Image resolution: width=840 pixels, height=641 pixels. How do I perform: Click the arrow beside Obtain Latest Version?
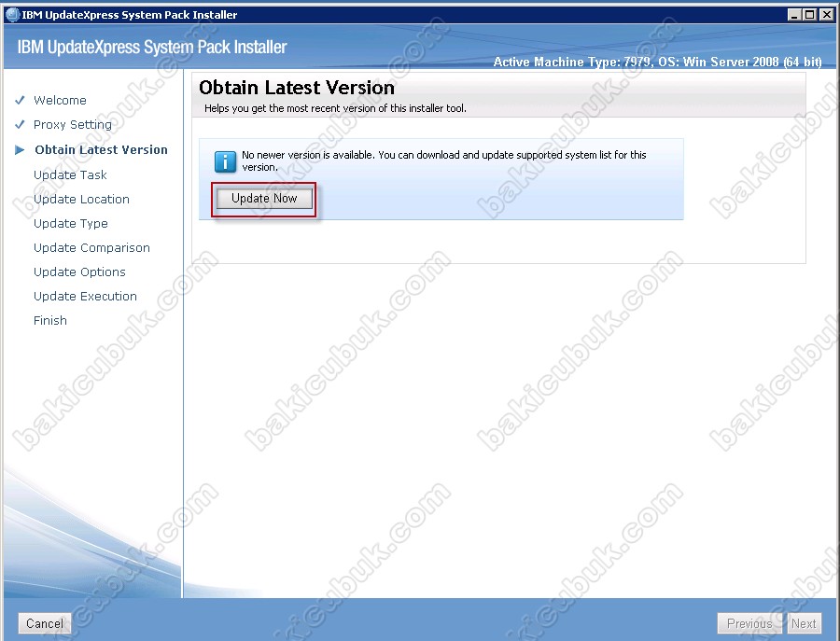(20, 150)
